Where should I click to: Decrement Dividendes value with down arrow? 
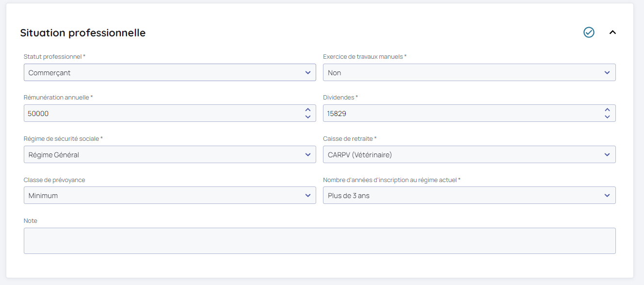pyautogui.click(x=607, y=117)
